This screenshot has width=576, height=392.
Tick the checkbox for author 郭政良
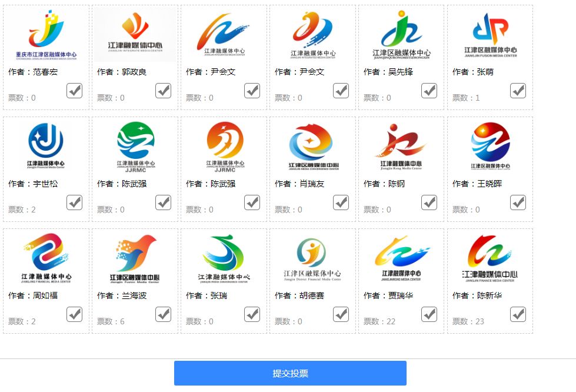point(164,91)
